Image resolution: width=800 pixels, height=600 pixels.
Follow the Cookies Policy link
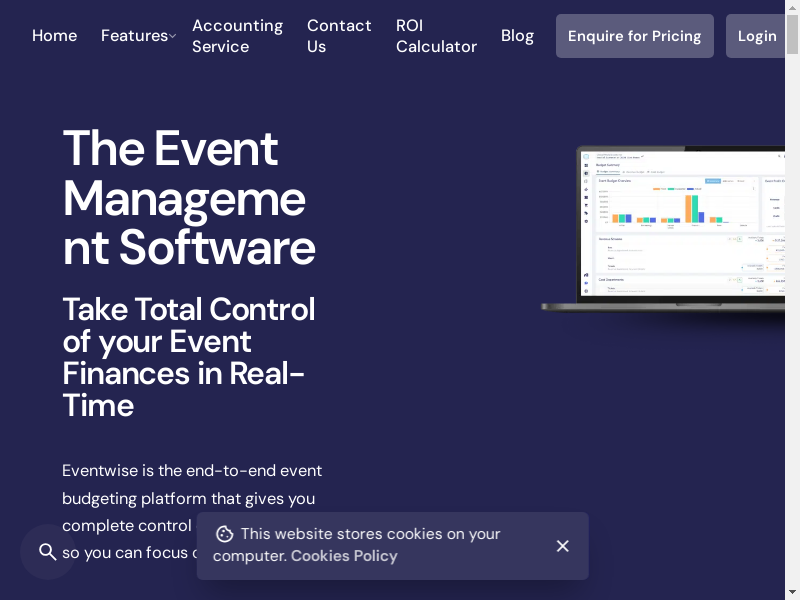(344, 556)
